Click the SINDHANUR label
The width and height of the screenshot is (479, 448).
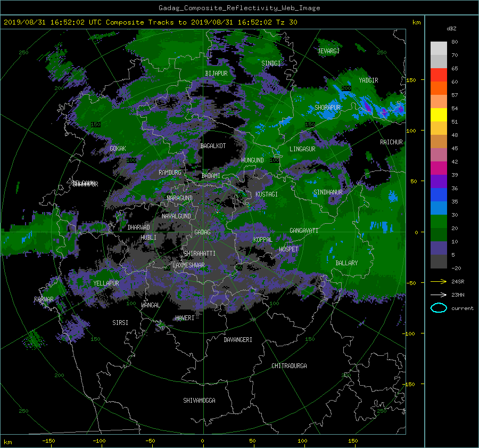click(328, 192)
